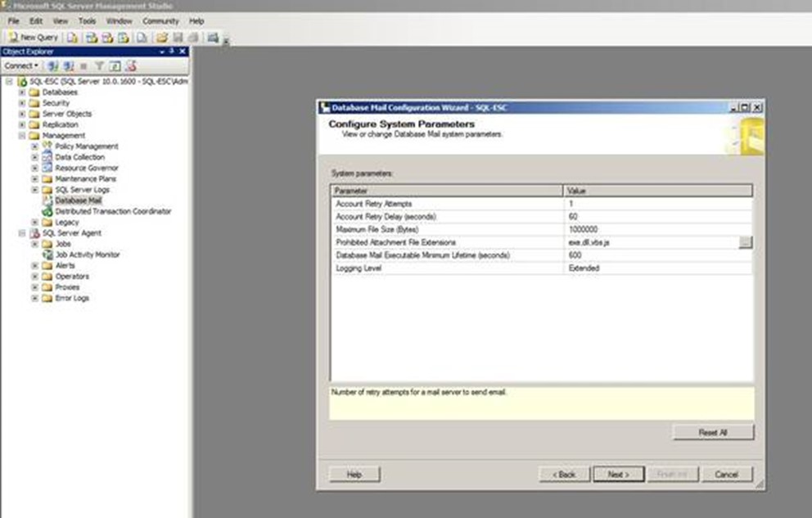Click the Executable Minimum Lifetime value 600
This screenshot has height=518, width=812.
pyautogui.click(x=657, y=255)
